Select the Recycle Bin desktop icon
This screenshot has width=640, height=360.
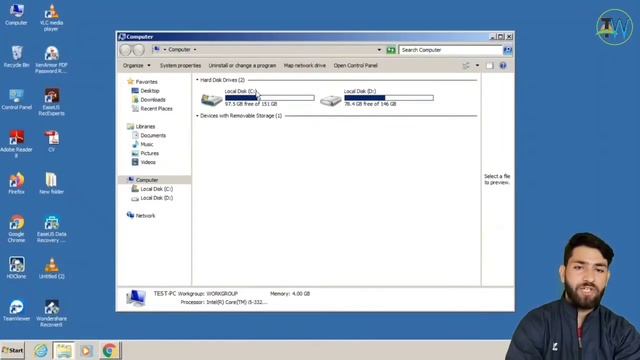tap(16, 56)
